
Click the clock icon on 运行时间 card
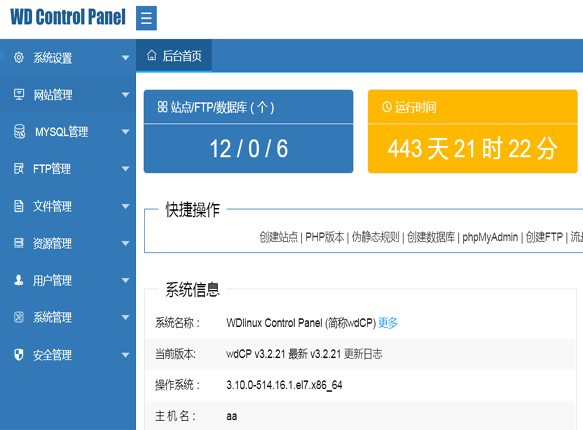[387, 107]
